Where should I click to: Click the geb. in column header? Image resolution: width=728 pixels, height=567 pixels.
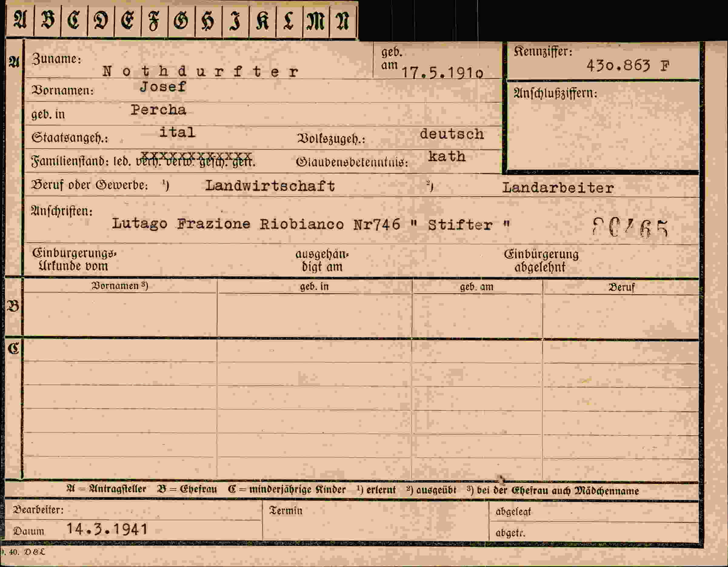(314, 287)
